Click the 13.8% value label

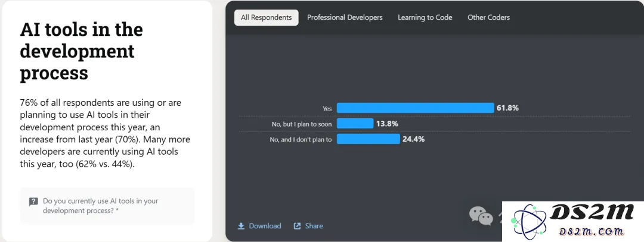coord(388,124)
